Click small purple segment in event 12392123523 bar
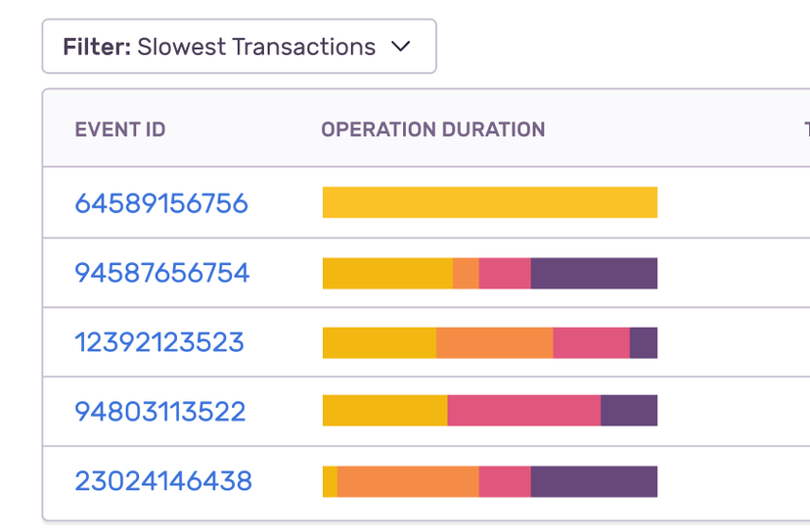Viewport: 810px width, 532px height. coord(644,342)
